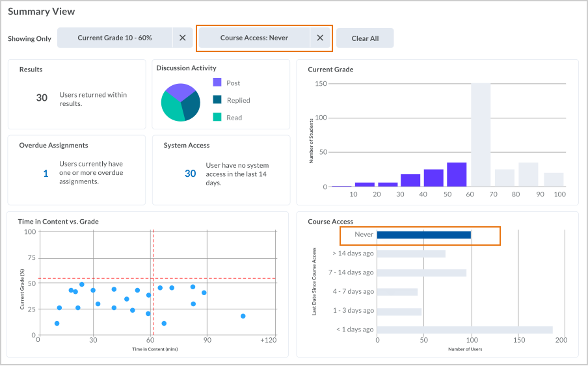Click the Discussion Activity pie chart
The width and height of the screenshot is (588, 366).
(180, 102)
